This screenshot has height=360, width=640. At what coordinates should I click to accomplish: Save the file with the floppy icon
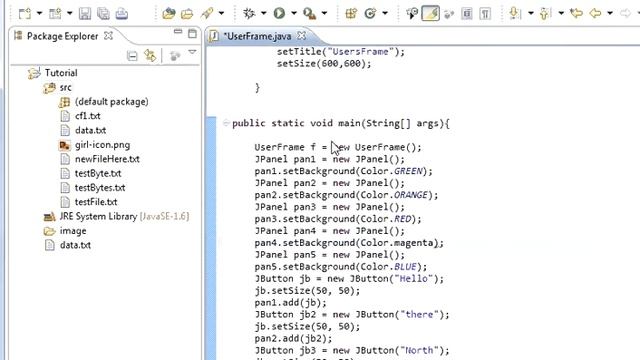(85, 13)
